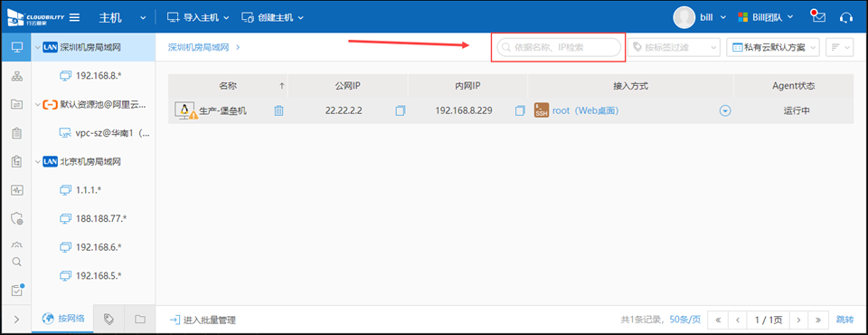
Task: Click the root (Web桌面) access link
Action: pyautogui.click(x=585, y=110)
